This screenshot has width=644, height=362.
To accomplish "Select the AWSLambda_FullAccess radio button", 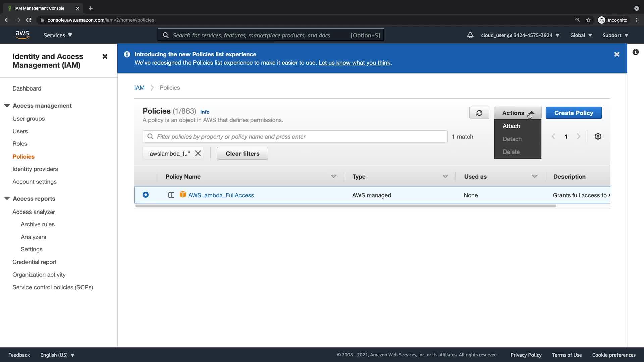I will tap(146, 195).
